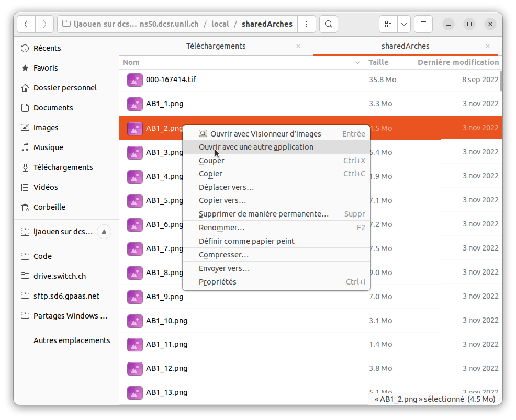Screen dimensions: 516x420
Task: Choose 'Ouvrir avec une autre application'
Action: click(256, 147)
